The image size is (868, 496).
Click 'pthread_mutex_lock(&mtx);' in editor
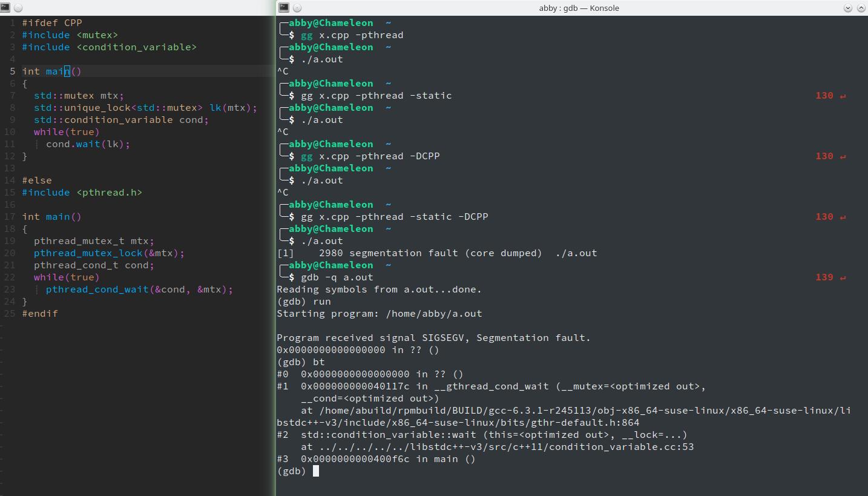tap(109, 253)
